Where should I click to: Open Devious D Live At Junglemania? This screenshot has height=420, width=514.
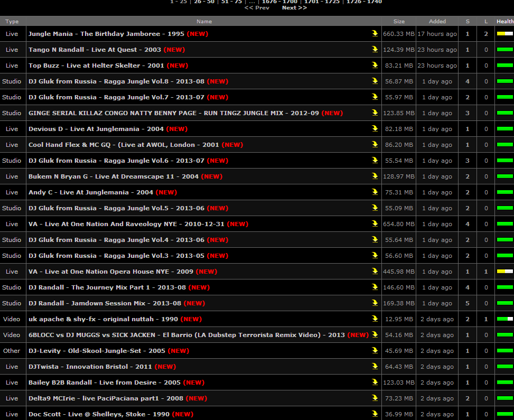[96, 129]
